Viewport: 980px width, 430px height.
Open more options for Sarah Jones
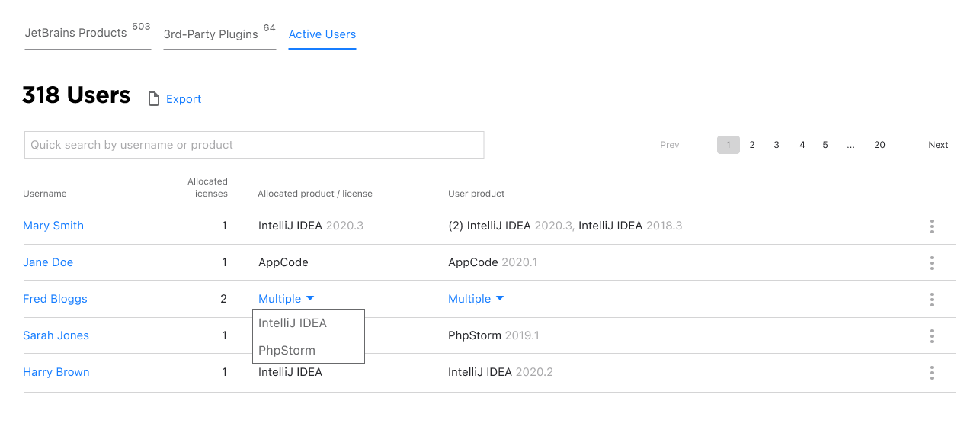tap(931, 336)
